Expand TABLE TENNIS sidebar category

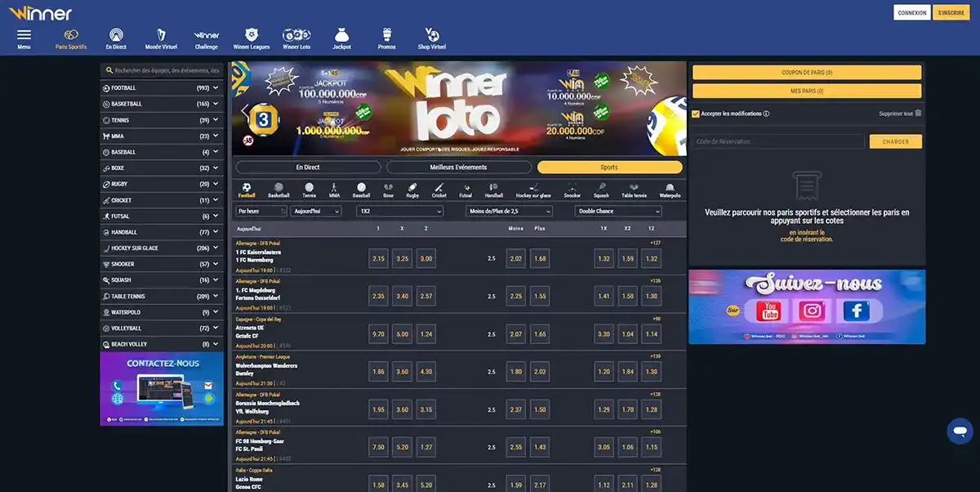click(162, 296)
